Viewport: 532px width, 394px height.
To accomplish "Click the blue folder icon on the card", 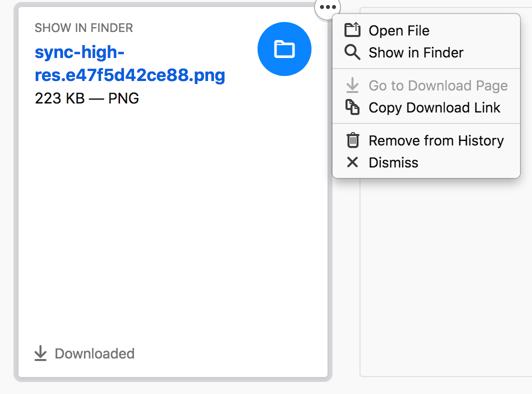I will pos(284,49).
